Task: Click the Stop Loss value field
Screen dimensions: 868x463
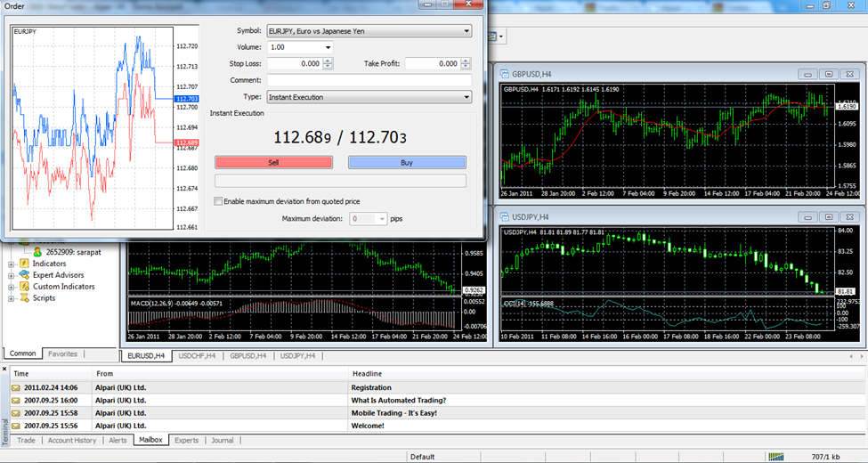Action: pyautogui.click(x=295, y=64)
